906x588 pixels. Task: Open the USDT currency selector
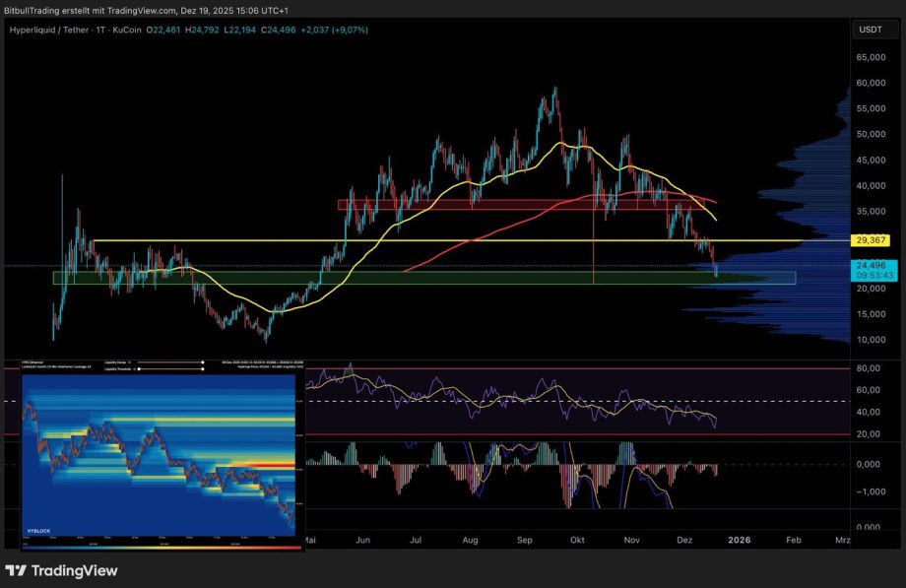click(871, 30)
